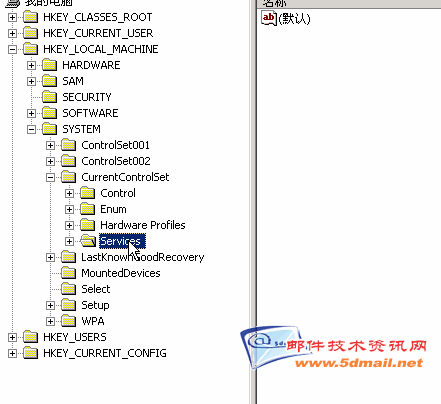Select the Enum key
Screen dimensions: 441x404
coord(113,209)
